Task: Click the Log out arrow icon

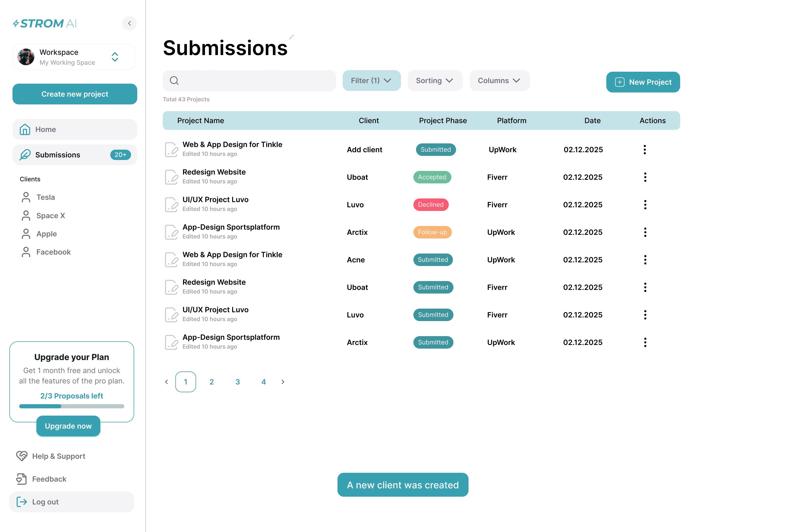Action: tap(22, 502)
